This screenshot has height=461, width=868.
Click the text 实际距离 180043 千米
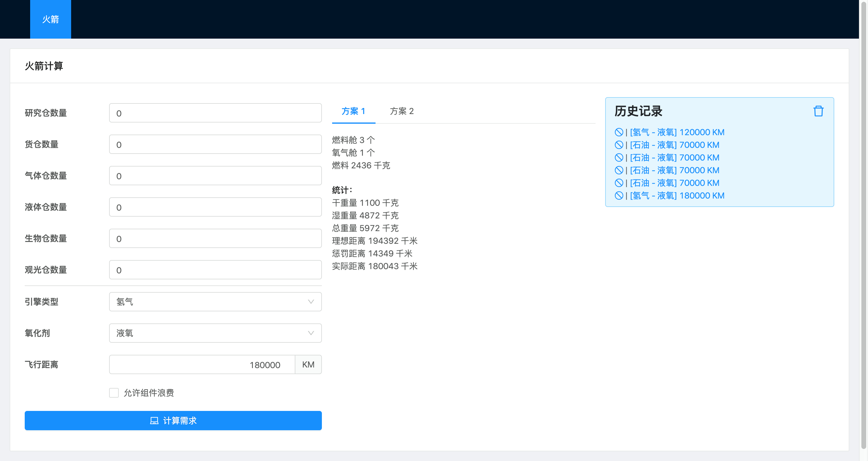(x=375, y=266)
